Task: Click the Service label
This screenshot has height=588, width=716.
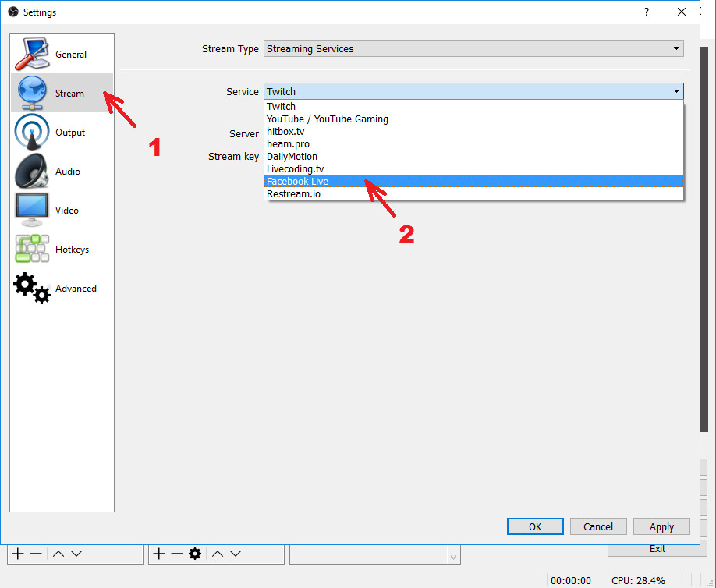Action: pyautogui.click(x=243, y=91)
